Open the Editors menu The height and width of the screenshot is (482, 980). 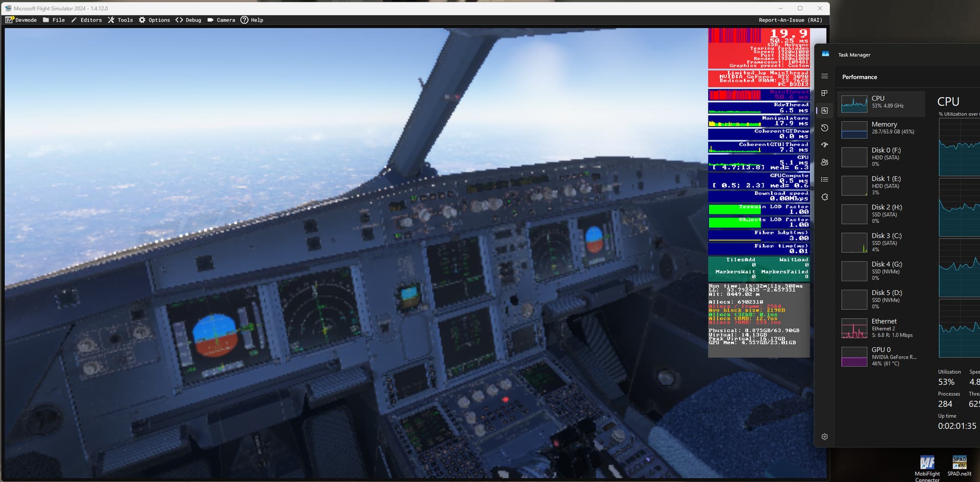coord(86,20)
